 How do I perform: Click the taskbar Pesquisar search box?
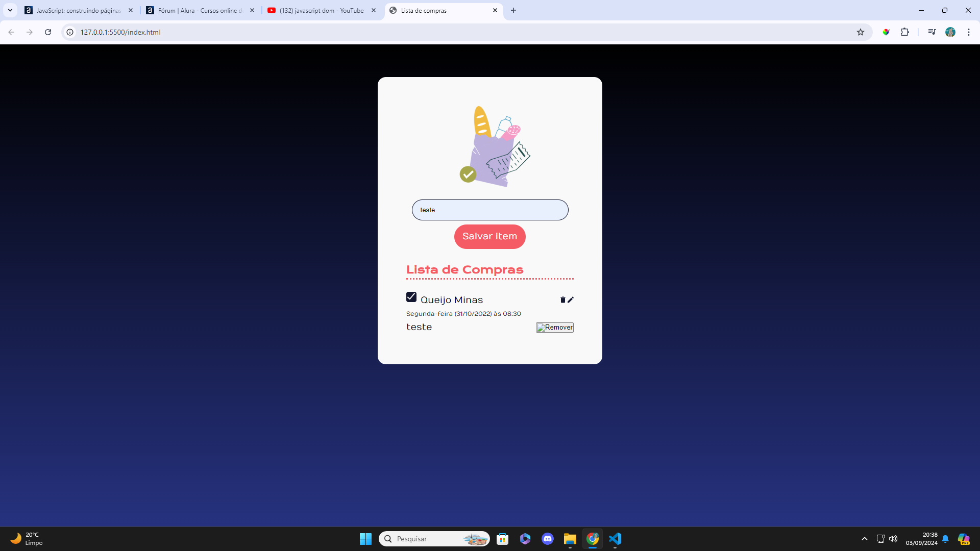pos(434,539)
